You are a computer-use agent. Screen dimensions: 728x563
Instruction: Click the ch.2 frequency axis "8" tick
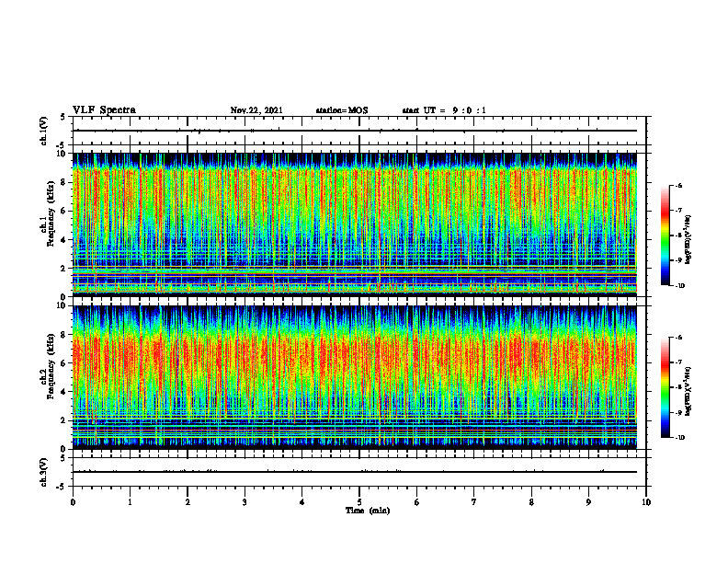(x=64, y=335)
